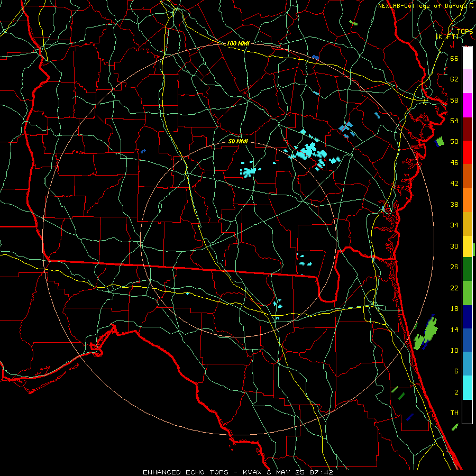Click the light blue legend band near 6
Viewport: 476px width, 476px height.
[x=467, y=364]
